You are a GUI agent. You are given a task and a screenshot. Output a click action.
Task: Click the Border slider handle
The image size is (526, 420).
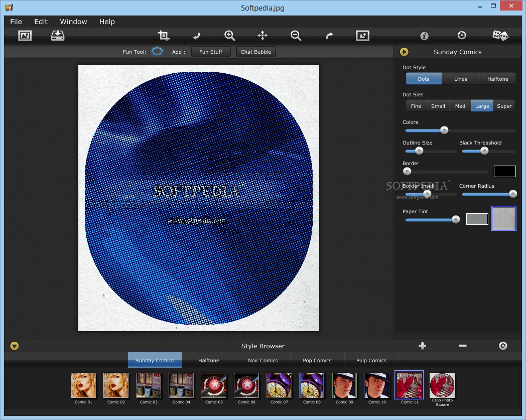tap(407, 172)
